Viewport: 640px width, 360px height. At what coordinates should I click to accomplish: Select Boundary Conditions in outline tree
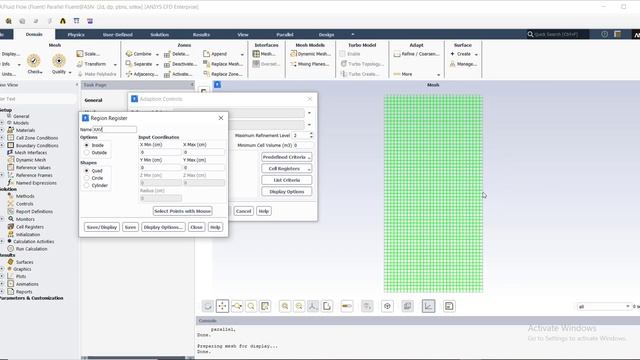tap(37, 146)
